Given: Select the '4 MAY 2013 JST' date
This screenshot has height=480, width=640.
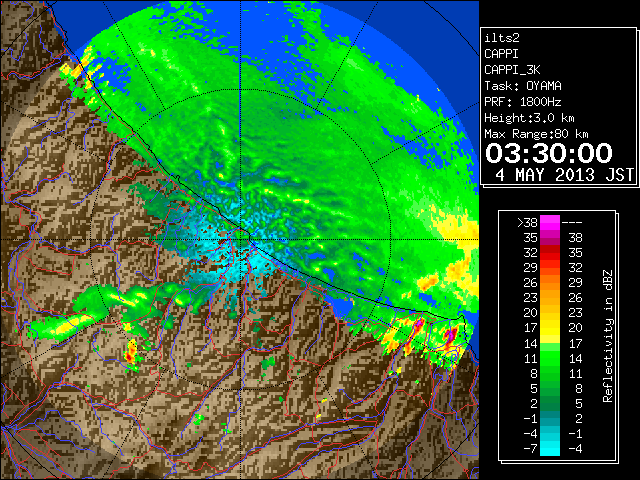Looking at the screenshot, I should coord(564,175).
